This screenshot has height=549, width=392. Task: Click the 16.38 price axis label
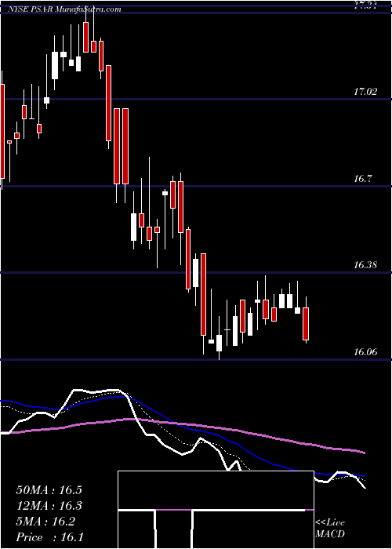pos(366,265)
